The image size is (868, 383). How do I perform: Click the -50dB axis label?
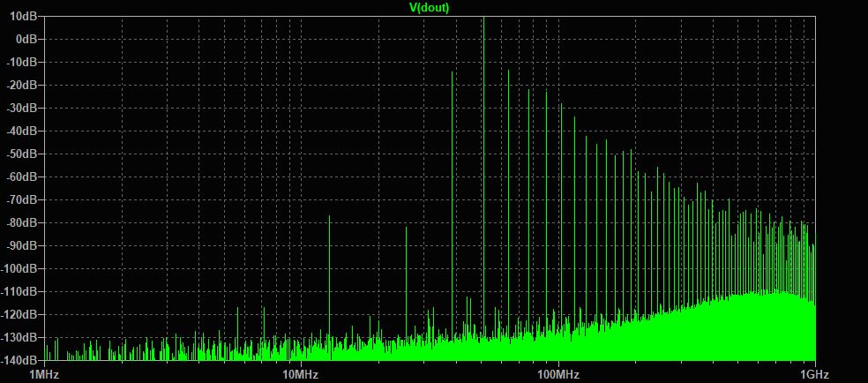pos(23,154)
